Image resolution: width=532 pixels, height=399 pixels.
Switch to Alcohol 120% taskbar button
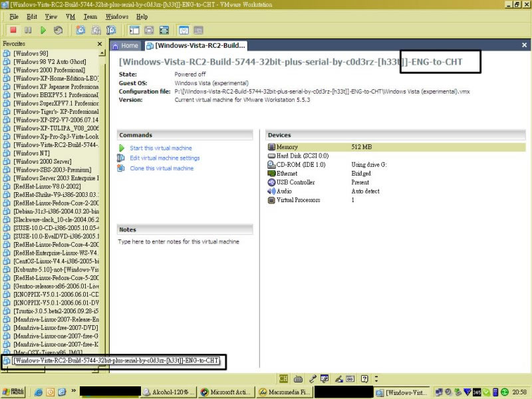tap(168, 392)
